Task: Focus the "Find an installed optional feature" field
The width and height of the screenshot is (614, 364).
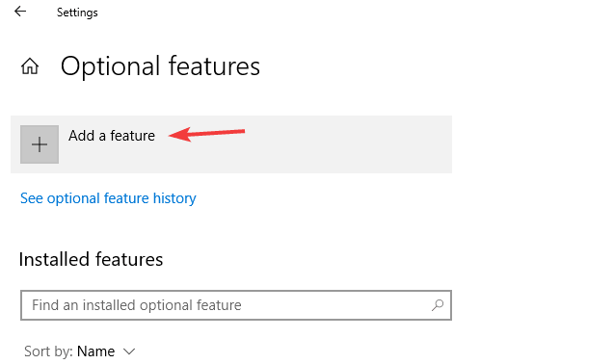Action: (x=236, y=305)
